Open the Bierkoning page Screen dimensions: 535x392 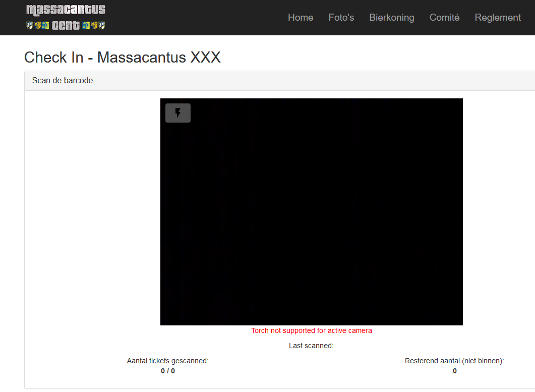point(391,18)
